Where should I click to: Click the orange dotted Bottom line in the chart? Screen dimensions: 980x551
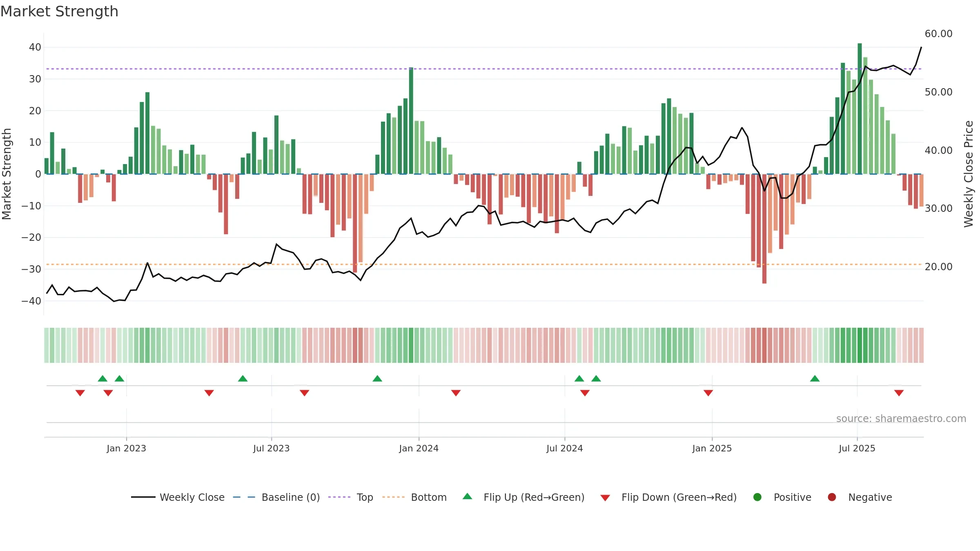coord(484,264)
